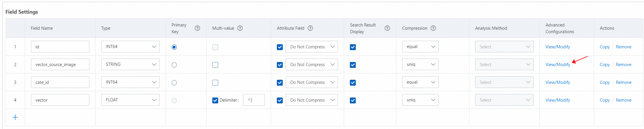This screenshot has height=129, width=644.
Task: Click the Search Result Display help icon
Action: pyautogui.click(x=387, y=28)
